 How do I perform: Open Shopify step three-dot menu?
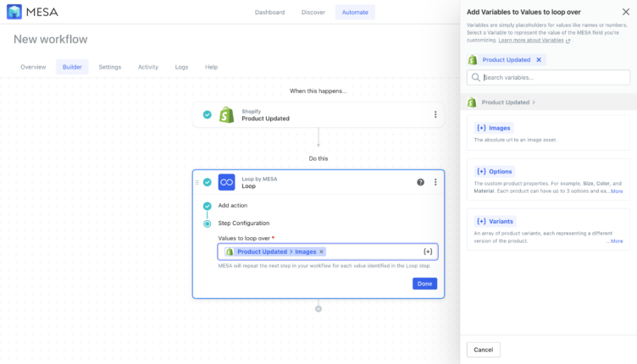click(435, 114)
